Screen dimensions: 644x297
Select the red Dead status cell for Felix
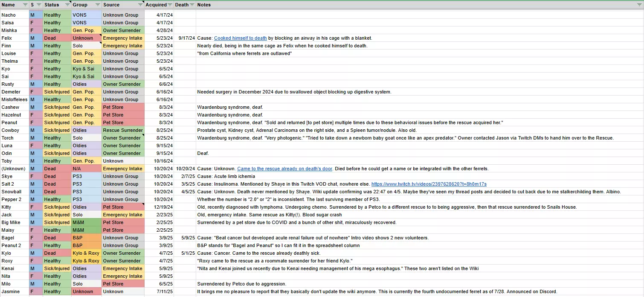57,38
